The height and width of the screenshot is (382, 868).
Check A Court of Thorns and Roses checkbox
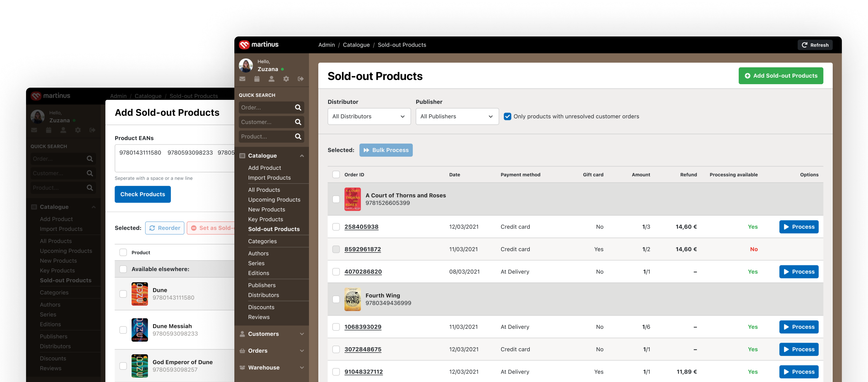pyautogui.click(x=336, y=199)
